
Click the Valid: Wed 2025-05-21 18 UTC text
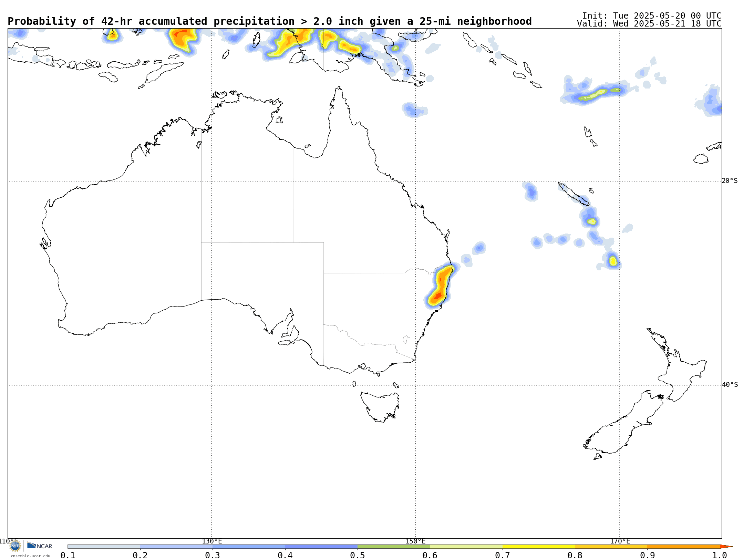(x=649, y=24)
